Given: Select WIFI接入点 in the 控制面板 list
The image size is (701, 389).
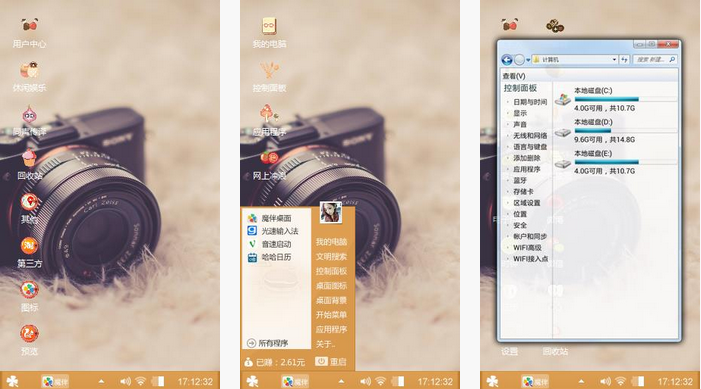Looking at the screenshot, I should 530,258.
